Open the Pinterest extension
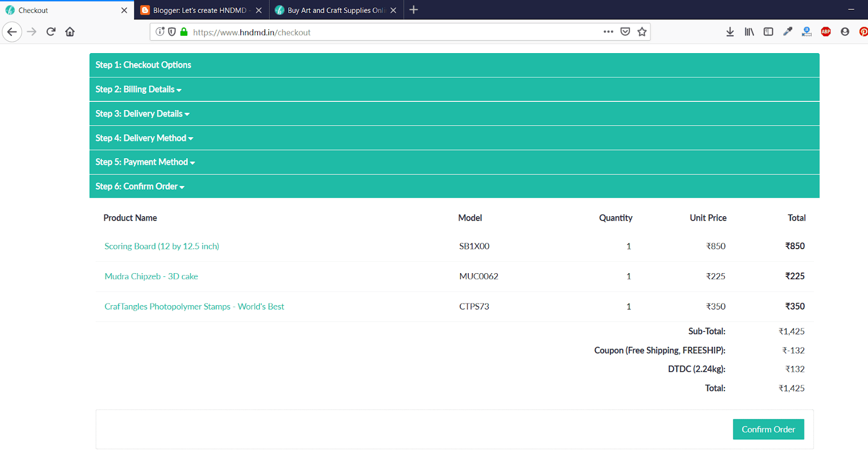The width and height of the screenshot is (868, 452). [x=863, y=32]
